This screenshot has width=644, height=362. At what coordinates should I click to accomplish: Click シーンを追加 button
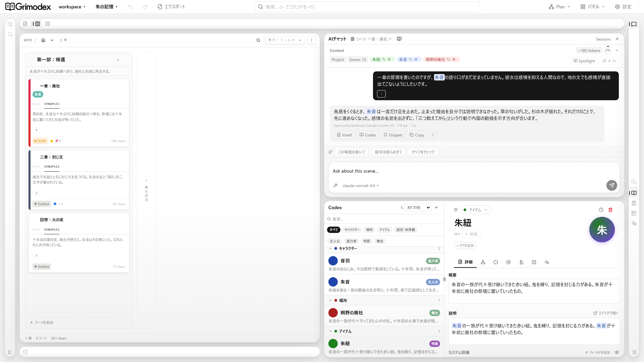pyautogui.click(x=41, y=322)
